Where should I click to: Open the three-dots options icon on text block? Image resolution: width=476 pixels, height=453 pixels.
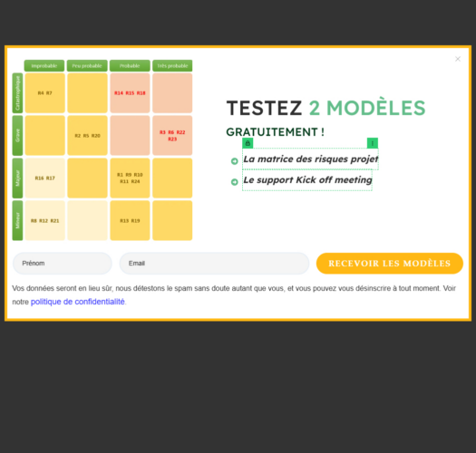pos(373,143)
